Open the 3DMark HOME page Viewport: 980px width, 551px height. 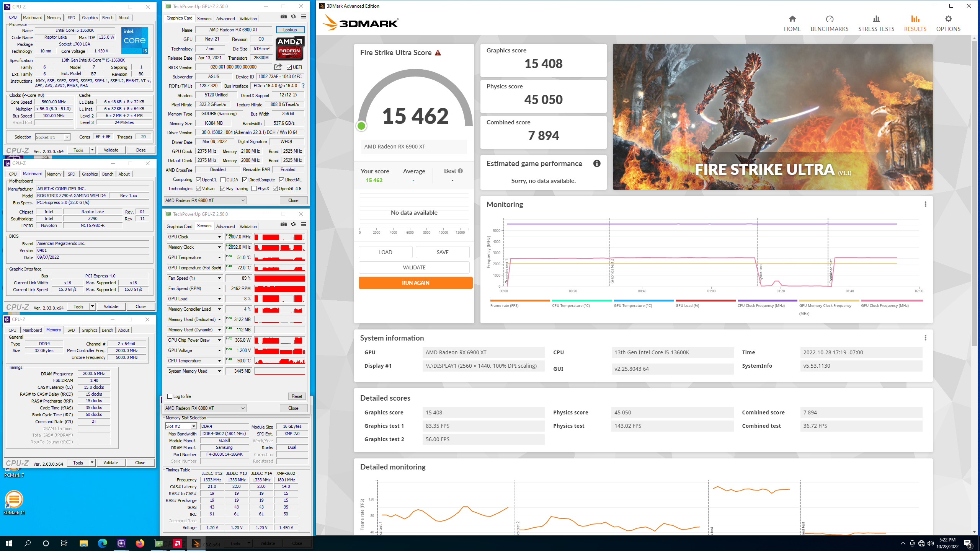pos(792,23)
